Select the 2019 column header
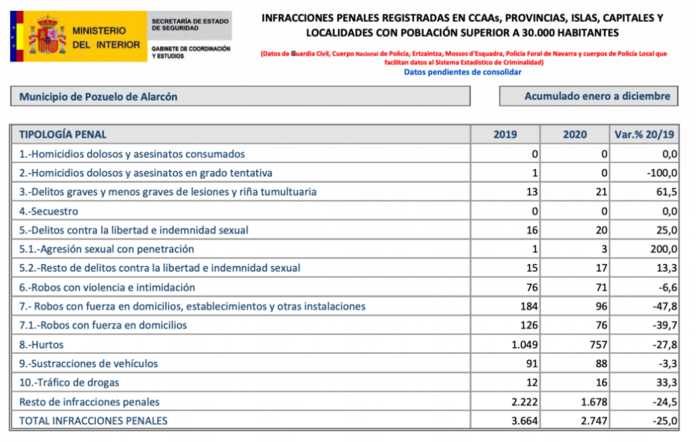 (507, 135)
